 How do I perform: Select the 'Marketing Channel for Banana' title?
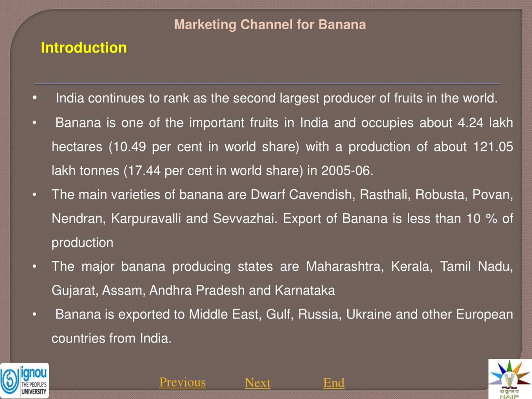(270, 25)
